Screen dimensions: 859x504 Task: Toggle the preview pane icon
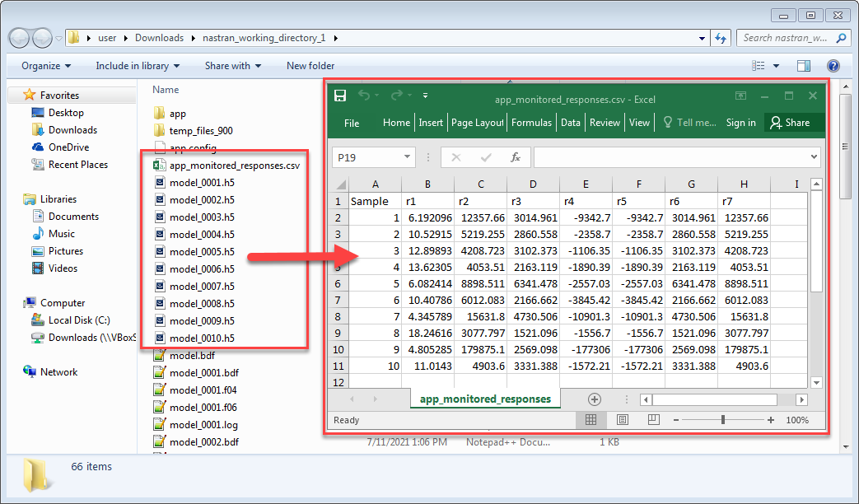point(804,66)
